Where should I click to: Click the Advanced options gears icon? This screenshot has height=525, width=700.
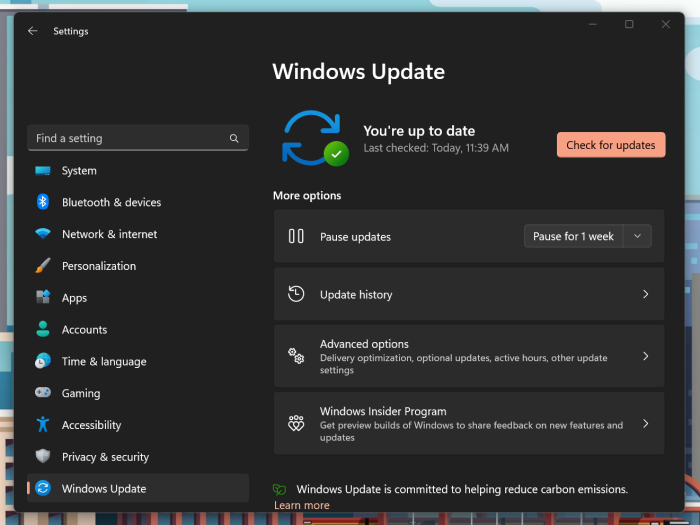pos(296,356)
